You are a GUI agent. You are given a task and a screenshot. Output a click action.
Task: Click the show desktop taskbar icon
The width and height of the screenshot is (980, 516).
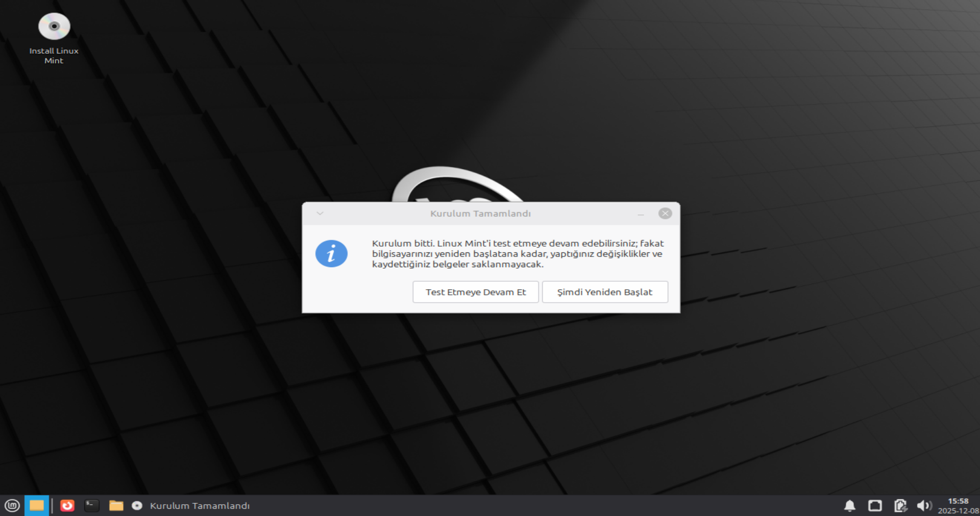37,506
